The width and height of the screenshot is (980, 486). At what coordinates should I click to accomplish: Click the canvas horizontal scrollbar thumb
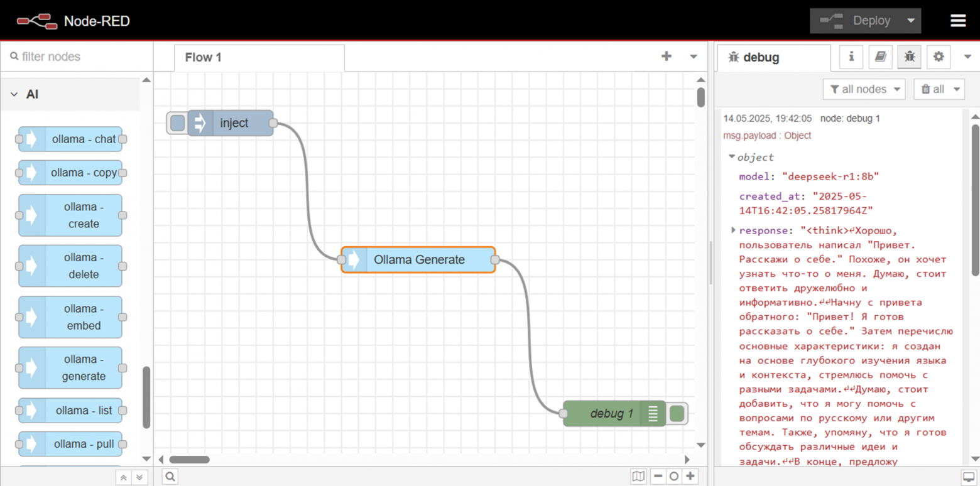click(189, 460)
